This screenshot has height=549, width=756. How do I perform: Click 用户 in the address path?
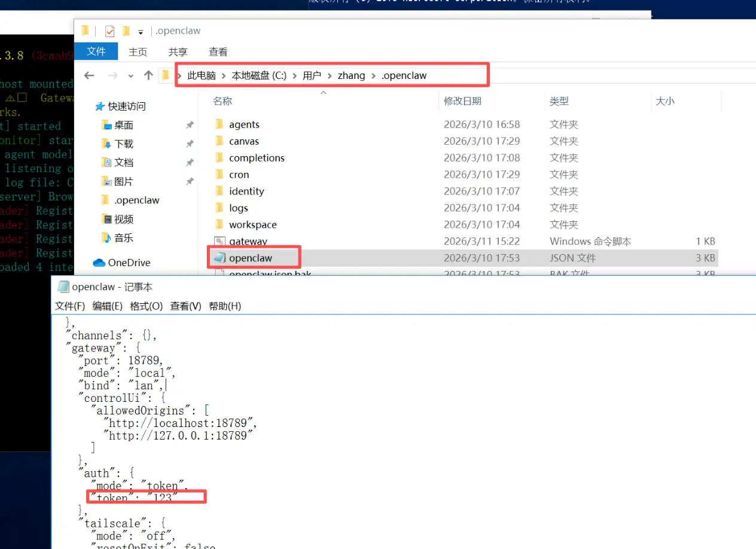point(312,75)
